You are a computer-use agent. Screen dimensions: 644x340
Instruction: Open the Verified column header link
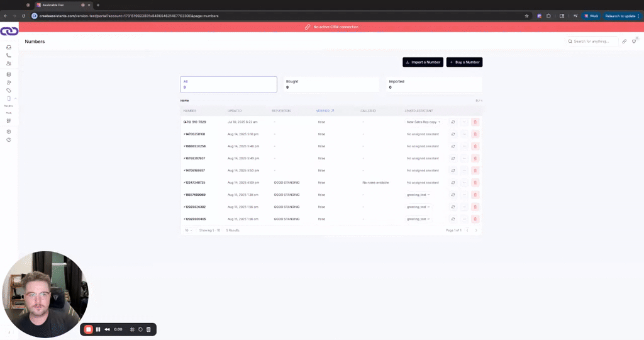(x=325, y=111)
